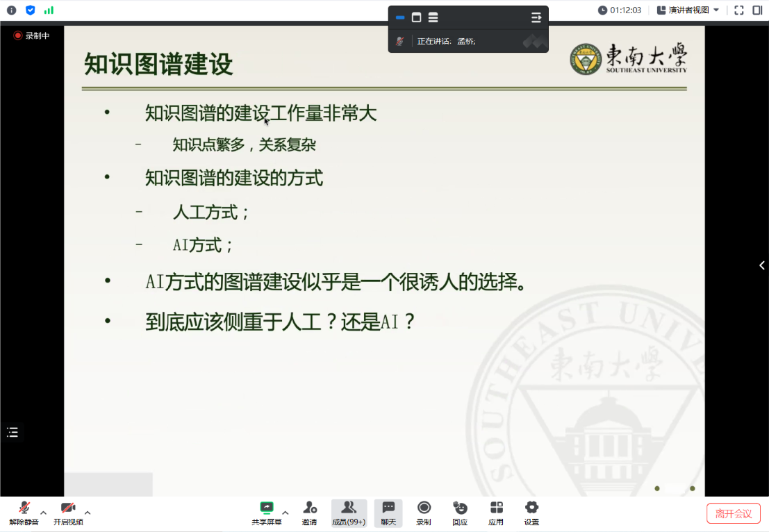Screen dimensions: 769x532
Task: Click the bullet 知识图谱的建设工作量非常大
Action: pyautogui.click(x=261, y=113)
